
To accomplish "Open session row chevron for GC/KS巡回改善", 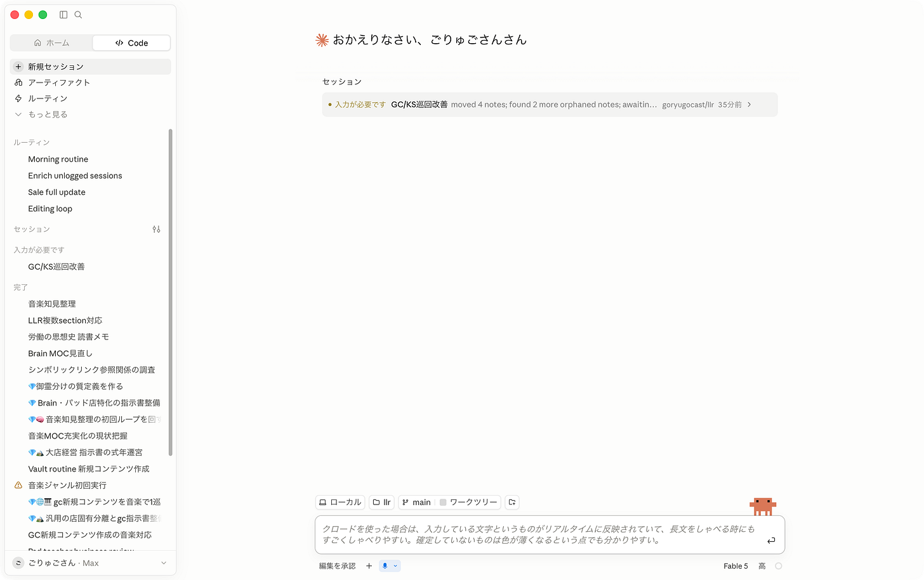I will [x=749, y=105].
